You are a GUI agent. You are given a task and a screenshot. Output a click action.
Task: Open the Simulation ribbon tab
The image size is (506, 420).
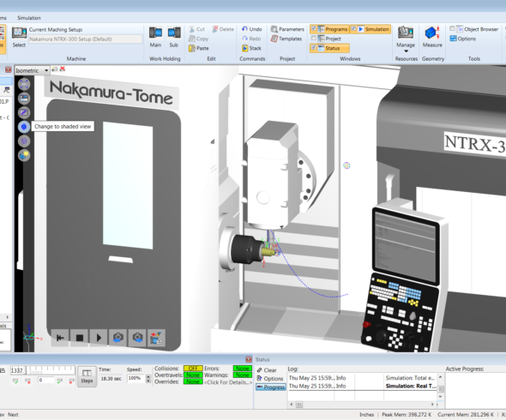pos(29,18)
